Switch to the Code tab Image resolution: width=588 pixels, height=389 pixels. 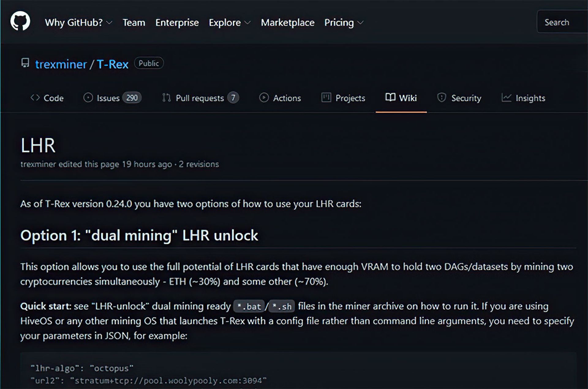click(x=47, y=98)
